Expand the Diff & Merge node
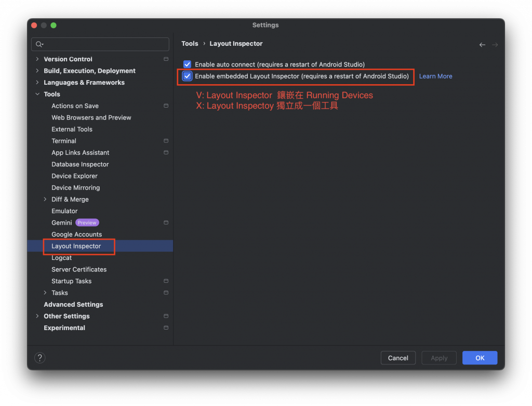The height and width of the screenshot is (406, 532). pyautogui.click(x=45, y=199)
